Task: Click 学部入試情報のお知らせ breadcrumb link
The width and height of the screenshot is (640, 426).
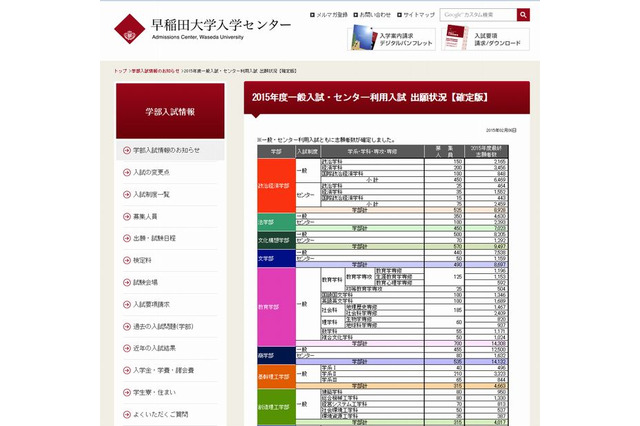Action: click(155, 72)
